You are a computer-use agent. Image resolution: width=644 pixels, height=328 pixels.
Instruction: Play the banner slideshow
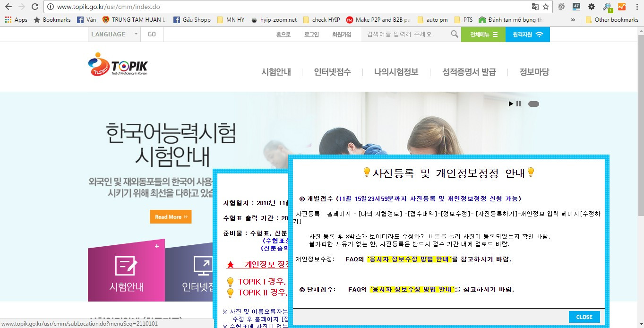tap(511, 104)
